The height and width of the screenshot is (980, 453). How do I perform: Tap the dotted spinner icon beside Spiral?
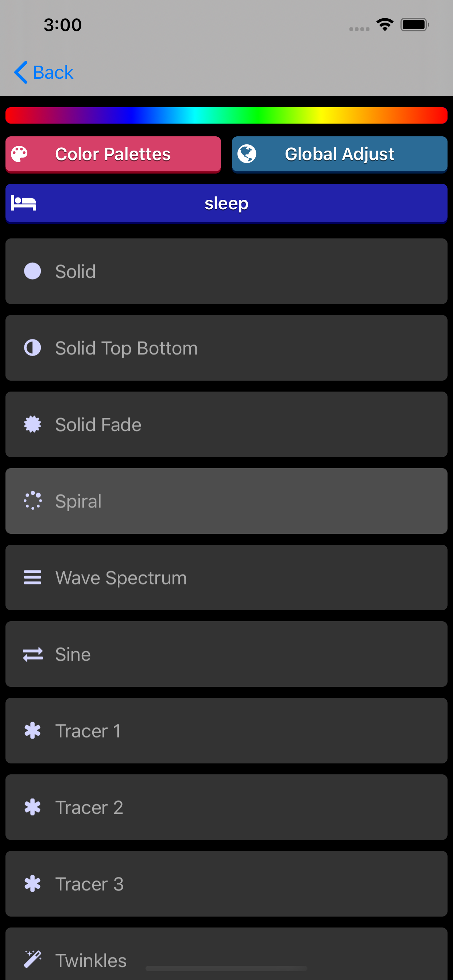[32, 501]
